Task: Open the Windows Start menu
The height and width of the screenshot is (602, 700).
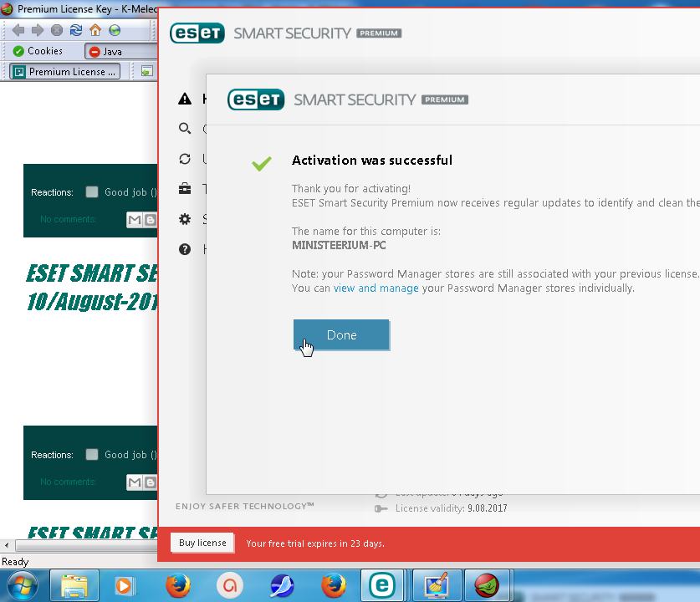Action: point(23,585)
